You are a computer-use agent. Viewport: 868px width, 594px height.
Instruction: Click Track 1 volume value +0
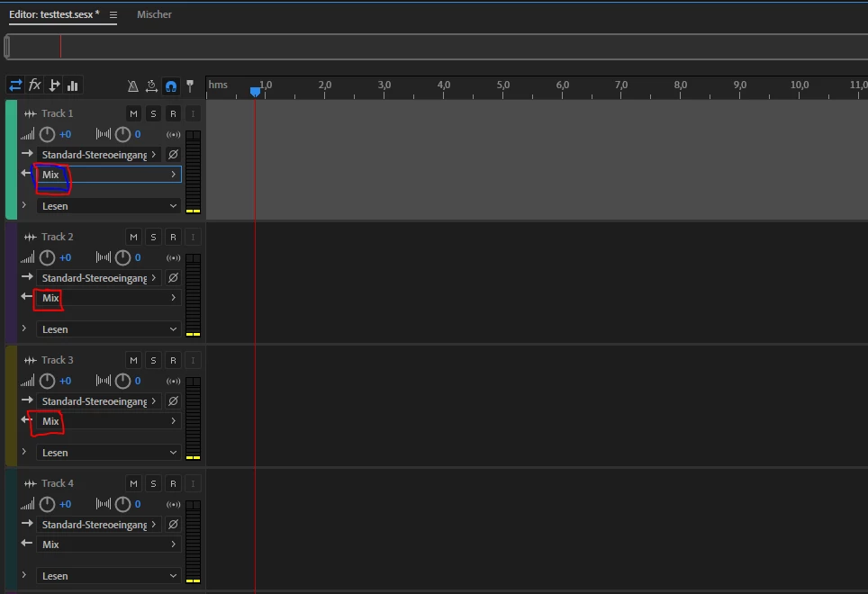[x=66, y=134]
